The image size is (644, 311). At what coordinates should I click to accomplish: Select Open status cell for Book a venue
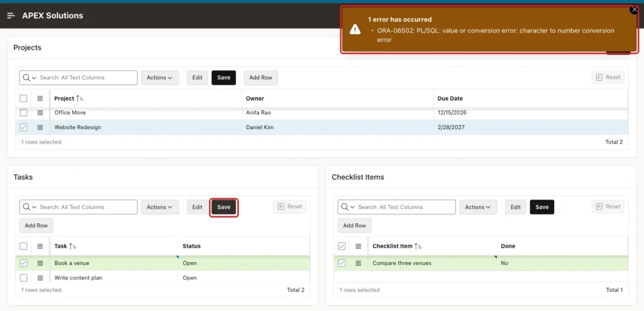pyautogui.click(x=244, y=263)
